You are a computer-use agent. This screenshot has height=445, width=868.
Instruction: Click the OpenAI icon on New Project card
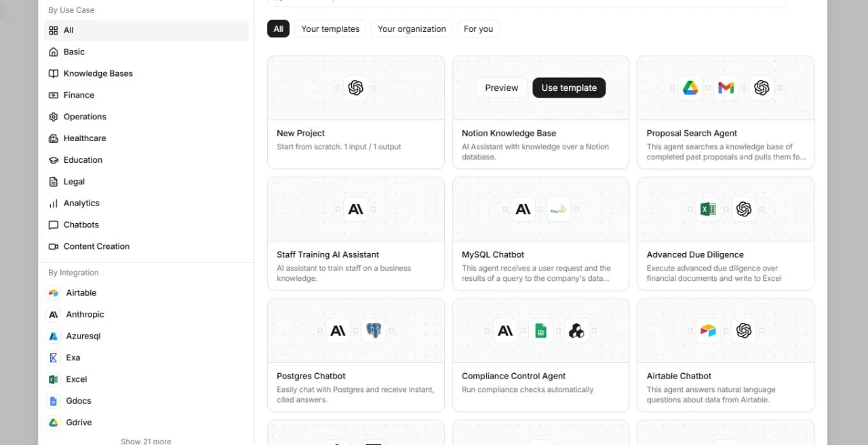356,88
